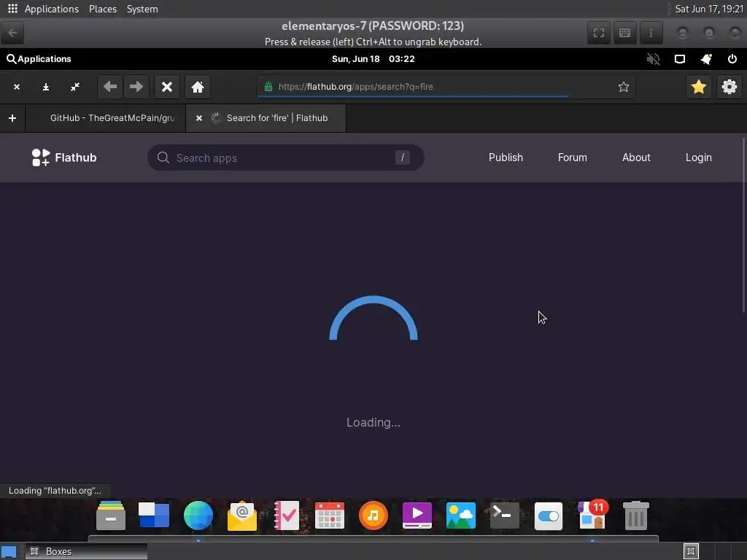747x560 pixels.
Task: Click the bottom-right taskbar window icon
Action: [691, 551]
